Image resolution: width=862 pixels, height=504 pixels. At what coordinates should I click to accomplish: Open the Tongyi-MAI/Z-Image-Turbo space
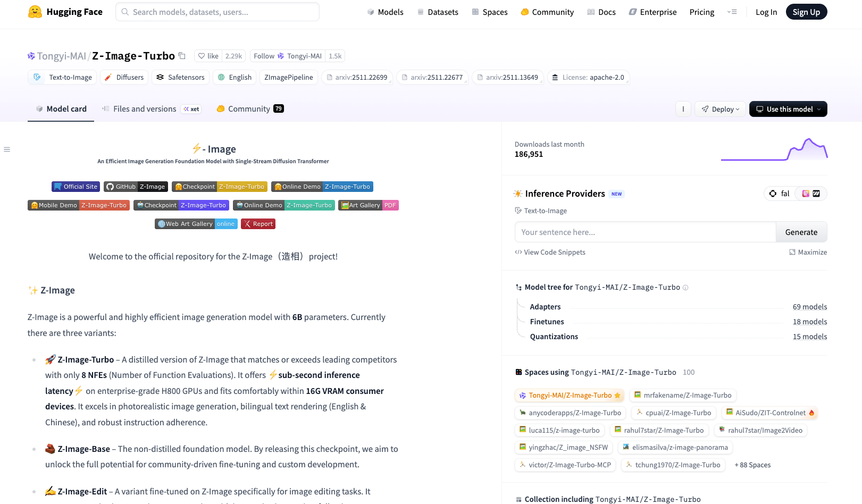pos(570,395)
